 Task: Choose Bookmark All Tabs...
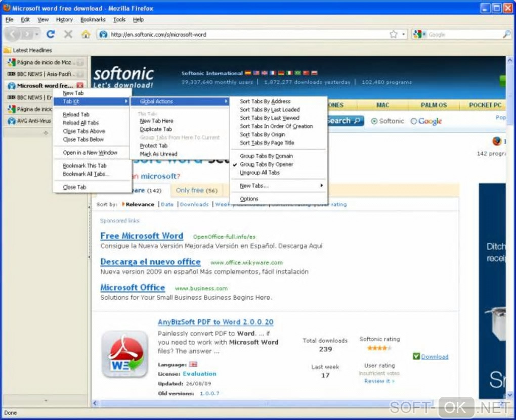[92, 174]
